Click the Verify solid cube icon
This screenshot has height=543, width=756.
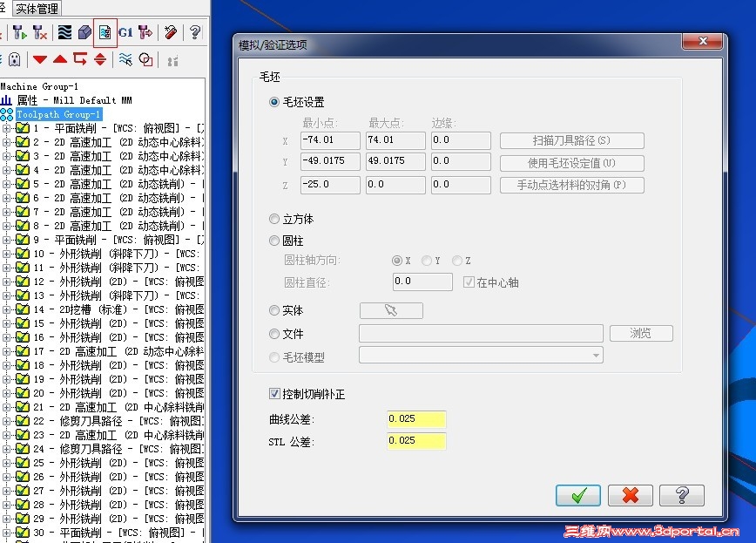coord(83,32)
